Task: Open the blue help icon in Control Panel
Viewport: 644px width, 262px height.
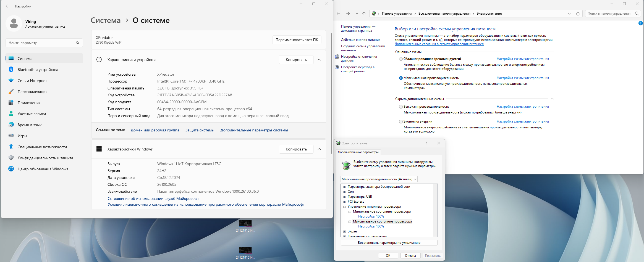Action: (640, 23)
